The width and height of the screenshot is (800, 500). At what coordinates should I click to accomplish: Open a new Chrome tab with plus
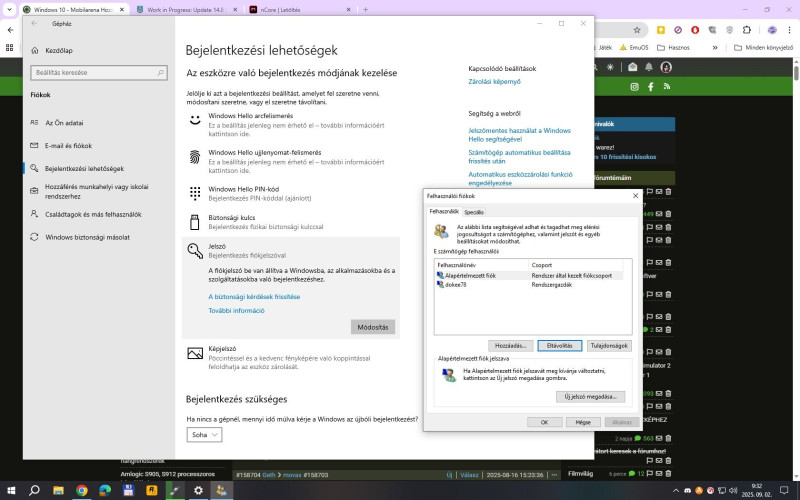[x=365, y=9]
